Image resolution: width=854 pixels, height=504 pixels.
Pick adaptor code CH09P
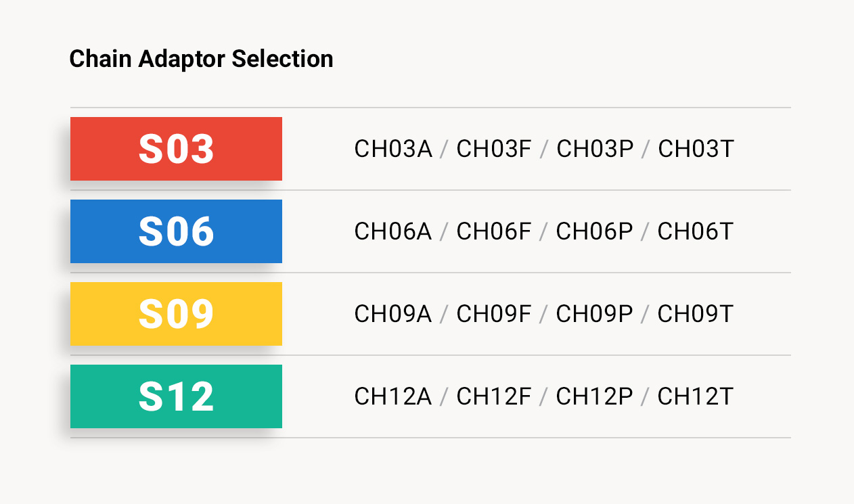(594, 314)
